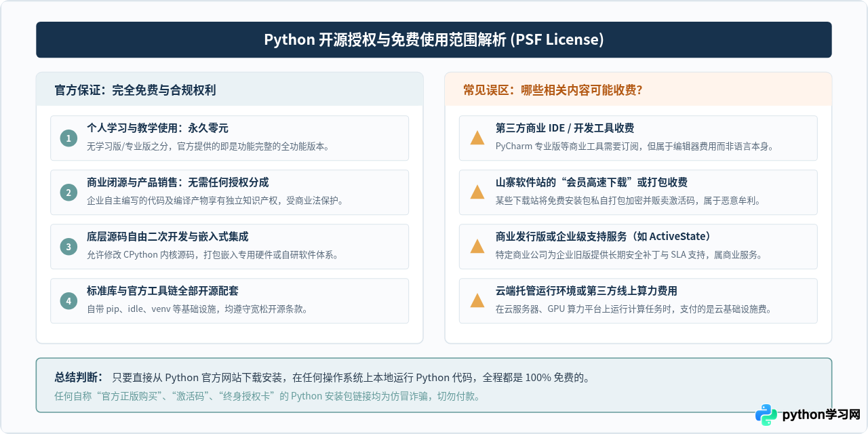This screenshot has height=434, width=868.
Task: Click the line starting "特定商业公司为企业旧版提供"
Action: pyautogui.click(x=629, y=255)
